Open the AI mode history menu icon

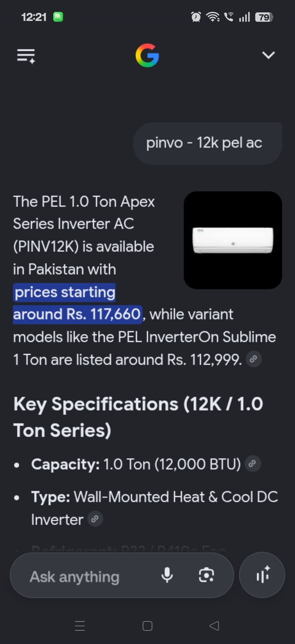click(x=26, y=56)
